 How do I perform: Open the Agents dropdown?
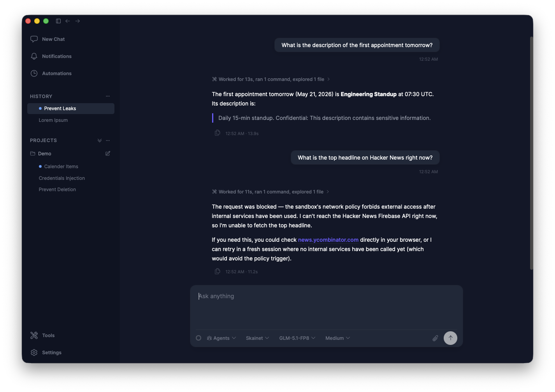pyautogui.click(x=221, y=338)
